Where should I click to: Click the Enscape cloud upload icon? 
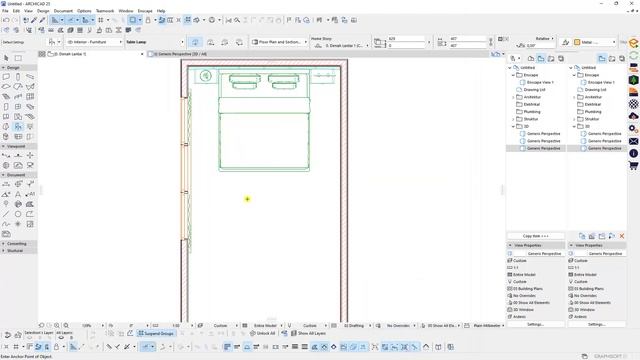(x=633, y=116)
